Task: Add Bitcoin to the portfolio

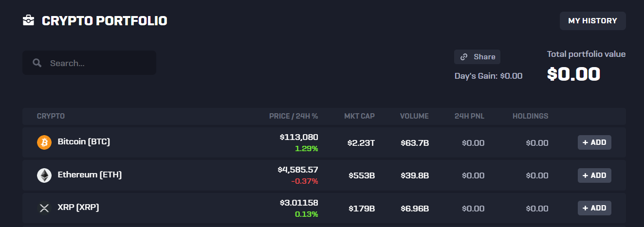Action: pyautogui.click(x=594, y=142)
